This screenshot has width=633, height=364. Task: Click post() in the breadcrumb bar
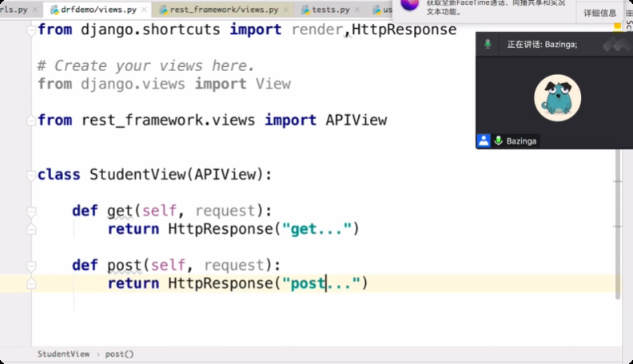(x=119, y=354)
